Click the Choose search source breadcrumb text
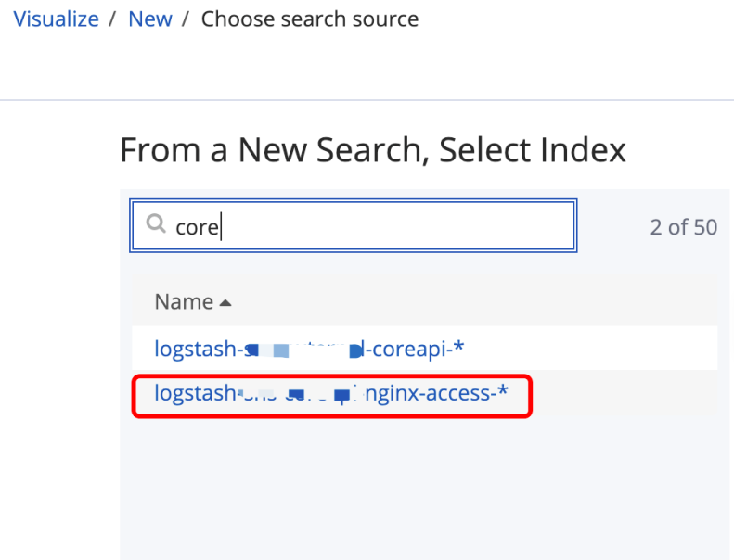 (309, 19)
